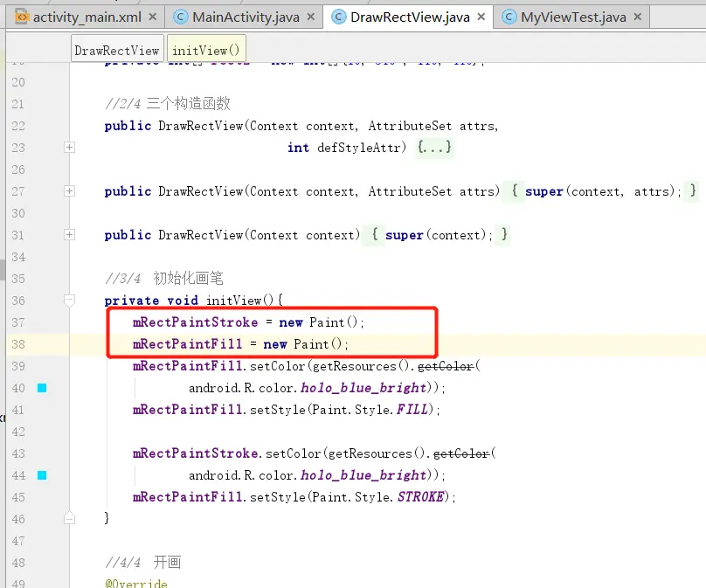Open the MyViewTest.java tab
Image resolution: width=706 pixels, height=588 pixels.
tap(572, 17)
